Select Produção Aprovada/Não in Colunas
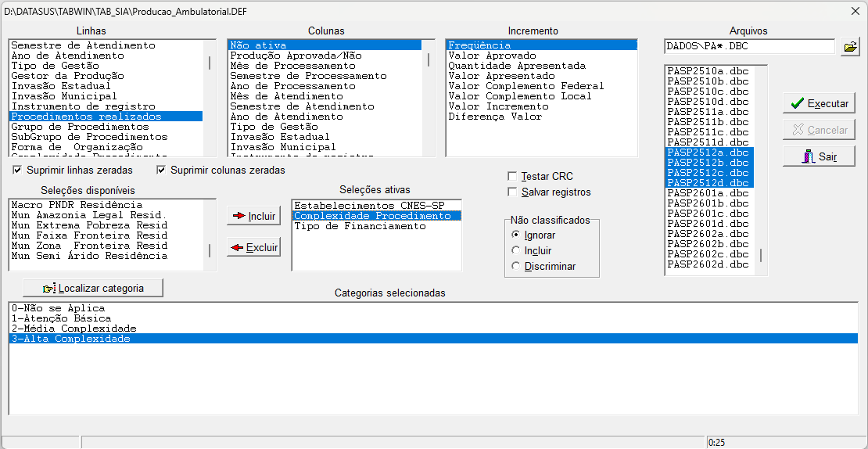The height and width of the screenshot is (449, 868). point(325,56)
